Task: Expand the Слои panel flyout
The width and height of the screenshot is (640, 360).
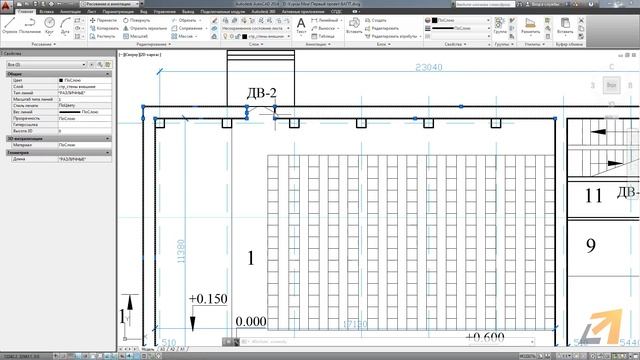Action: tap(256, 44)
